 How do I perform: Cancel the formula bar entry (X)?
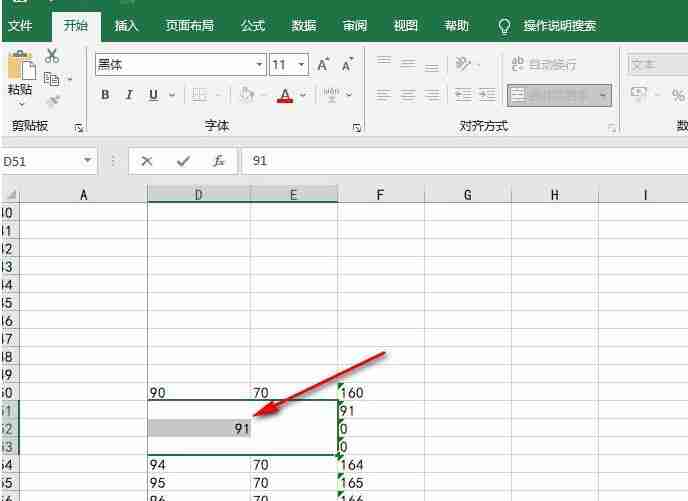click(147, 161)
